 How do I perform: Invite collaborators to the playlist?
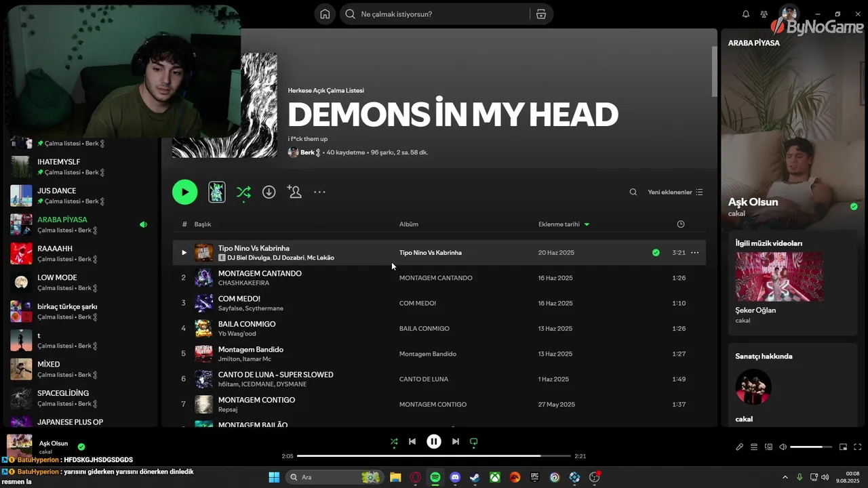pos(294,192)
